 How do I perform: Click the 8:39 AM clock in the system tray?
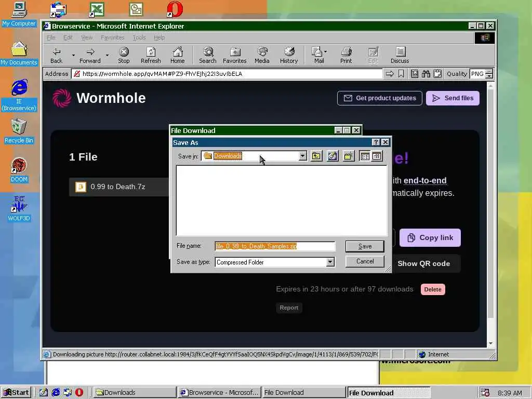point(510,393)
